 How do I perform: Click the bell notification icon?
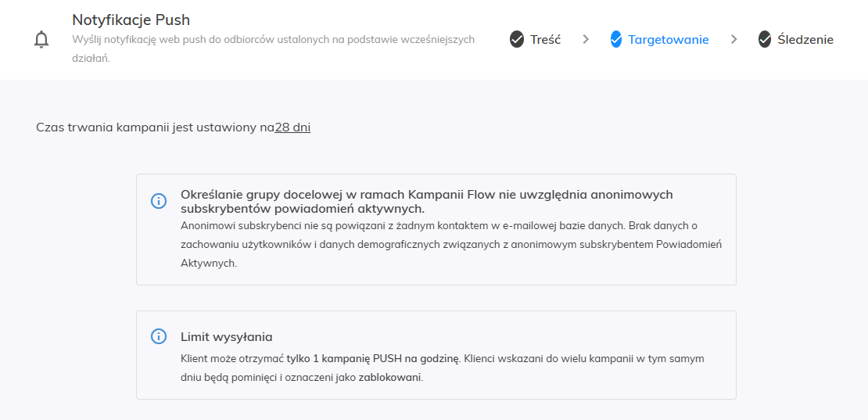[x=41, y=40]
